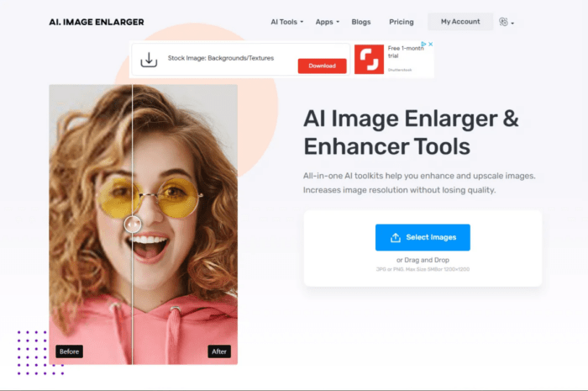
Task: Click the Free 1-month trial ad text
Action: click(x=407, y=52)
